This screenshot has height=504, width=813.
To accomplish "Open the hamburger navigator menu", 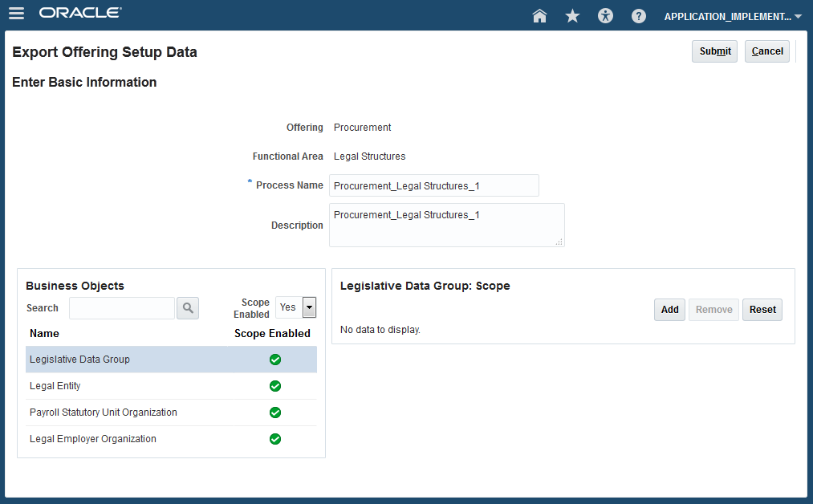I will [16, 14].
